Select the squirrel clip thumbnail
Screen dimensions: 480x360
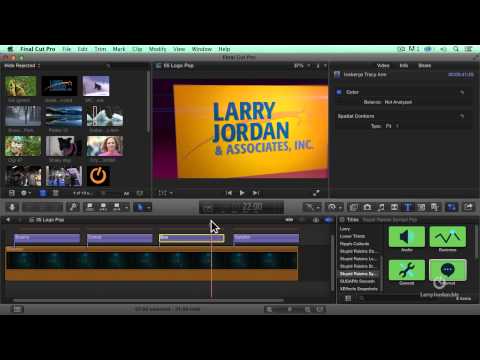pos(21,86)
